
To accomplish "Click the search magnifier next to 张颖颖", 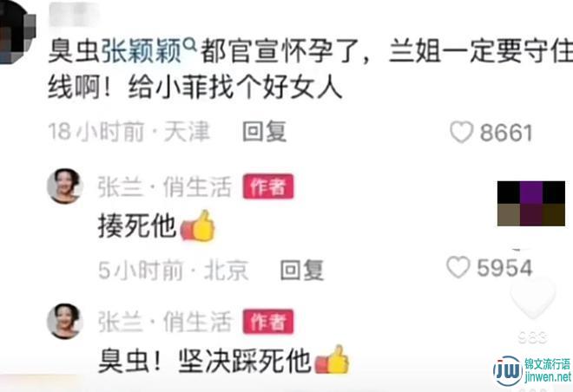I will point(189,45).
